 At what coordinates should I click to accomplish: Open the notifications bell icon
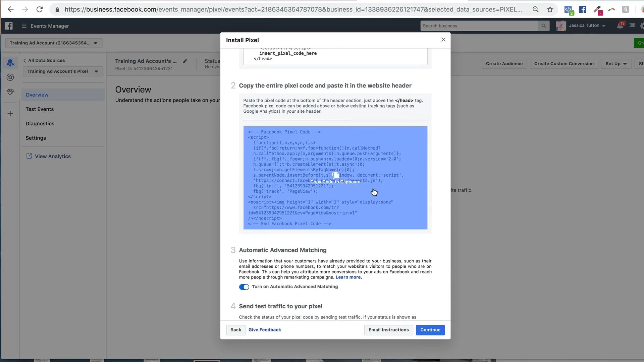coord(620,26)
